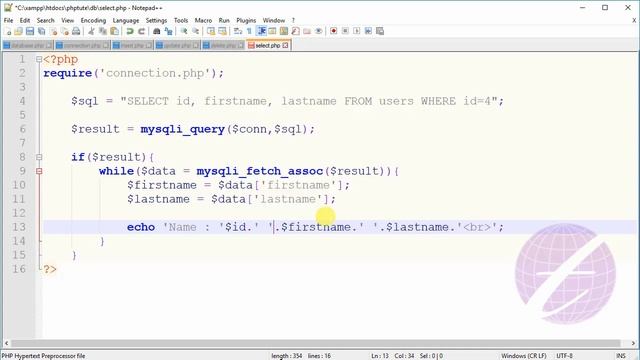Open the Macro menu
The height and width of the screenshot is (360, 640).
coord(203,20)
